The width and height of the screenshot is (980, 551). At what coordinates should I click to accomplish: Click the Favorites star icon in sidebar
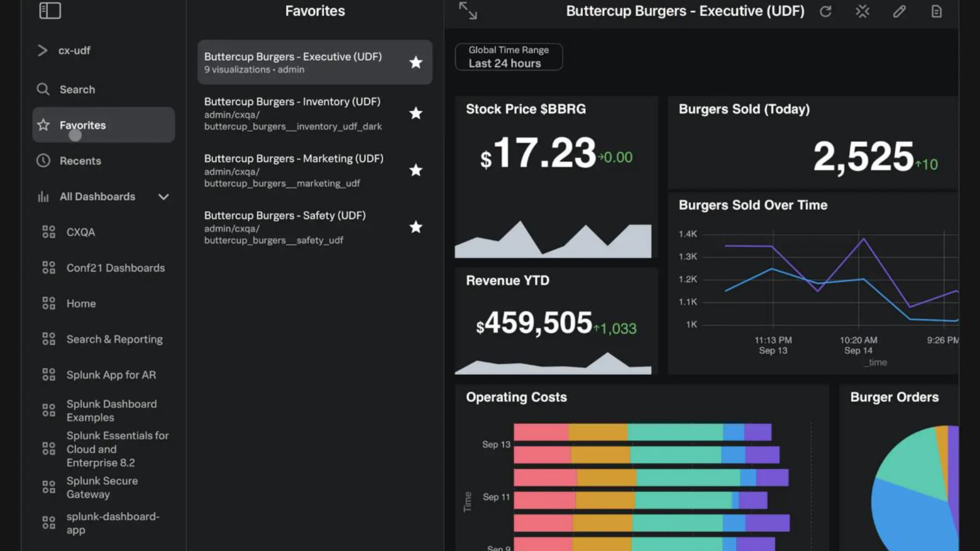[x=43, y=125]
